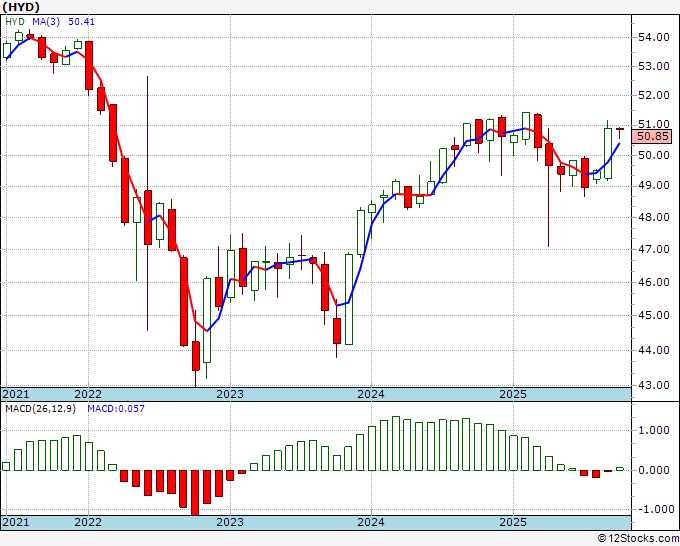
Task: Click the MA(3) indicator label
Action: click(x=46, y=22)
